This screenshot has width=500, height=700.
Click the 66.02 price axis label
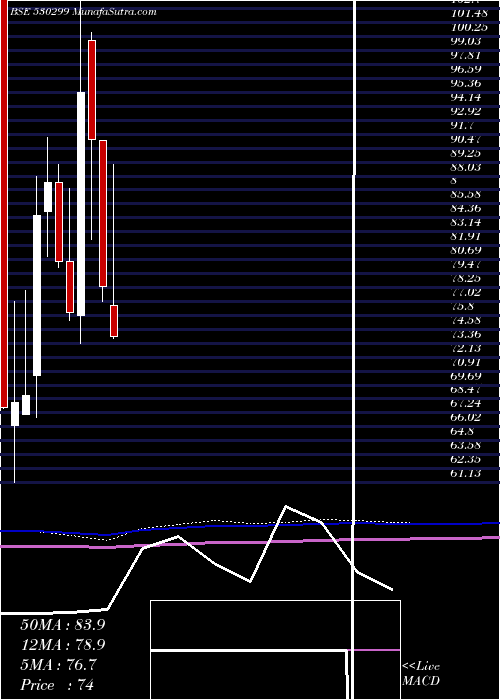click(x=466, y=417)
